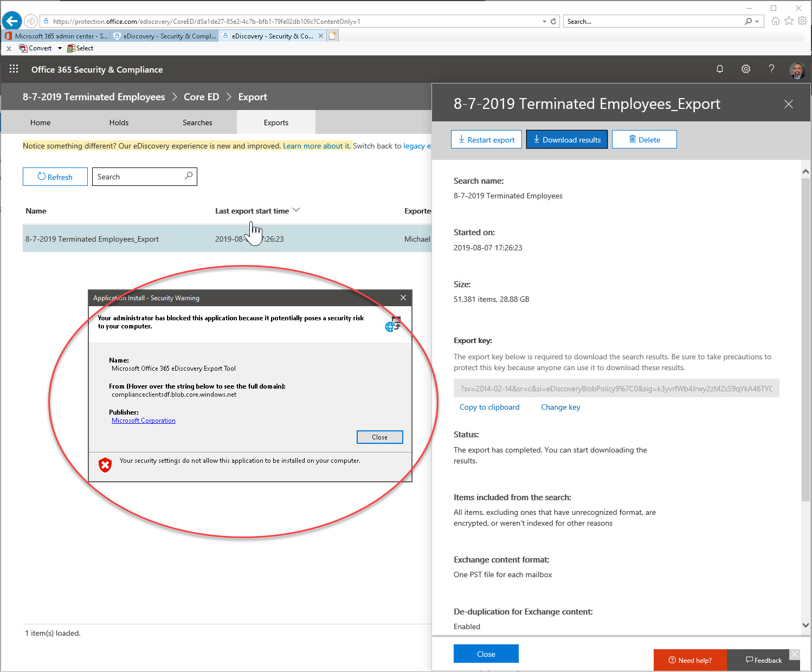Click the Export breadcrumb

coord(253,97)
